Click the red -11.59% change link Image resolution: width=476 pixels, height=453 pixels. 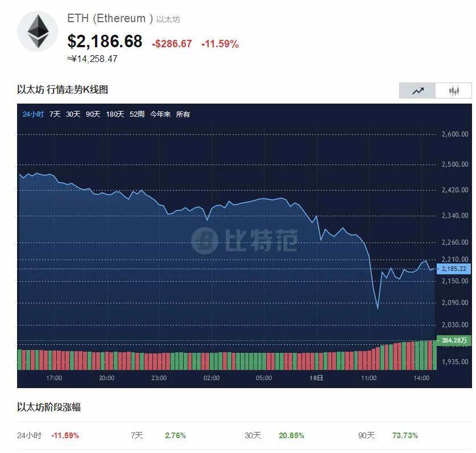click(65, 434)
